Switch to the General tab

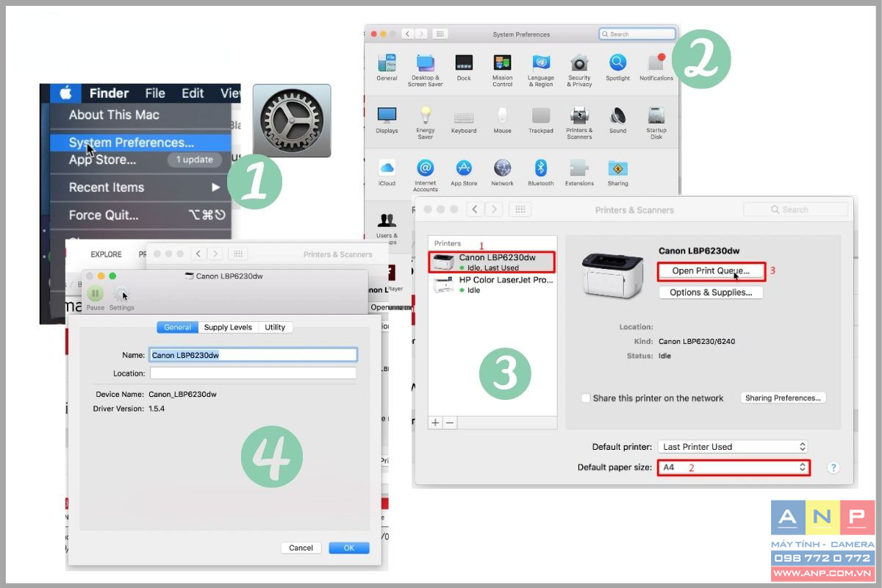177,327
